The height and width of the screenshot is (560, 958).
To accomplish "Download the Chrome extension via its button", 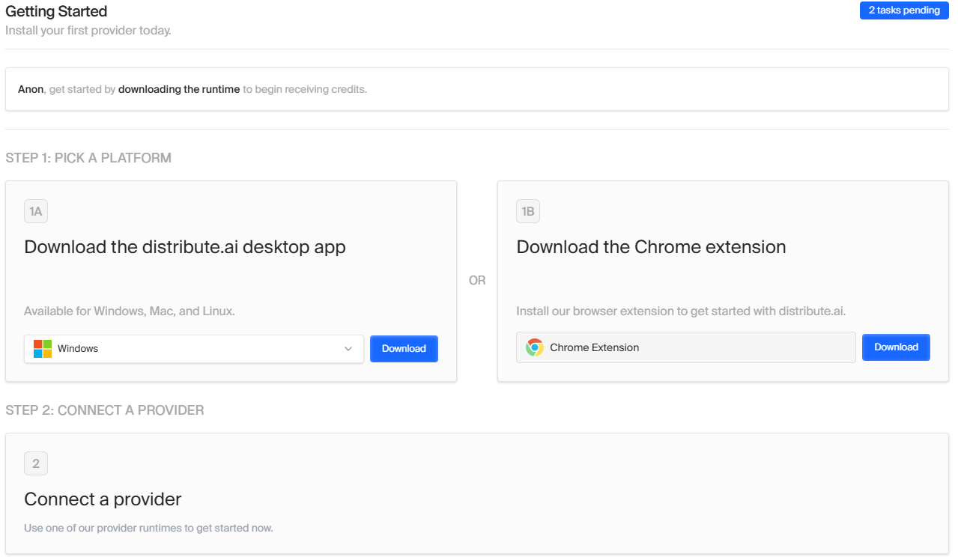I will click(896, 347).
